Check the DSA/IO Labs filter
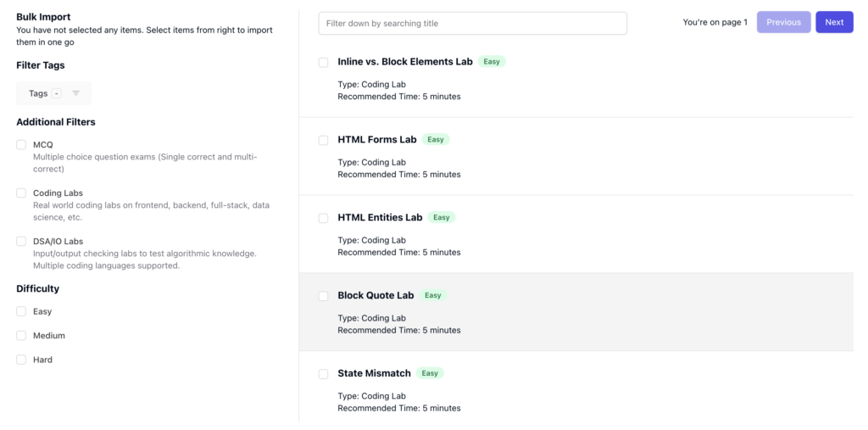The height and width of the screenshot is (430, 868). click(x=21, y=241)
